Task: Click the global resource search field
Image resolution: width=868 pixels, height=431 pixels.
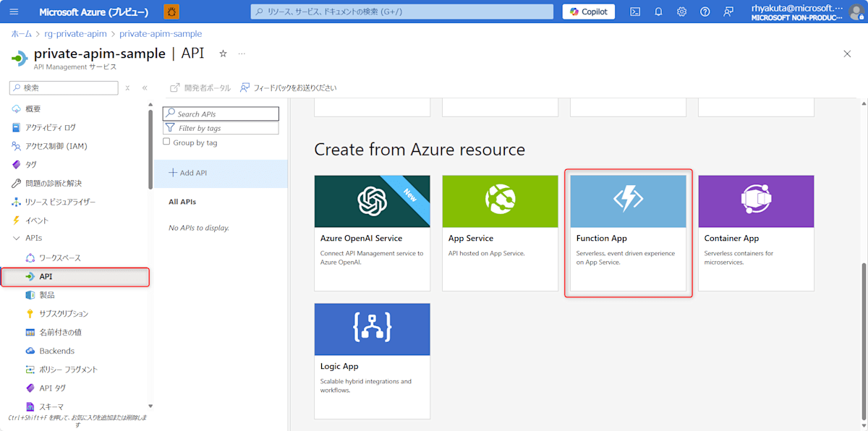Action: click(403, 12)
